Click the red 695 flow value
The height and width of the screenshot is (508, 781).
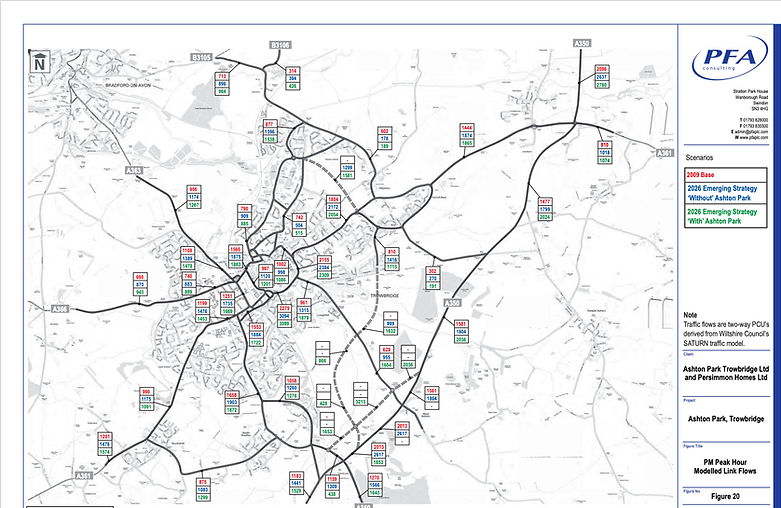140,276
